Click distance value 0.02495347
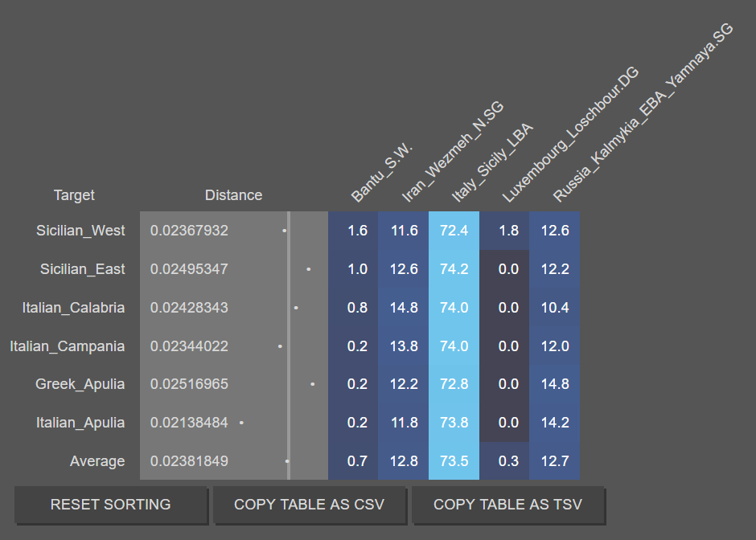 click(189, 269)
